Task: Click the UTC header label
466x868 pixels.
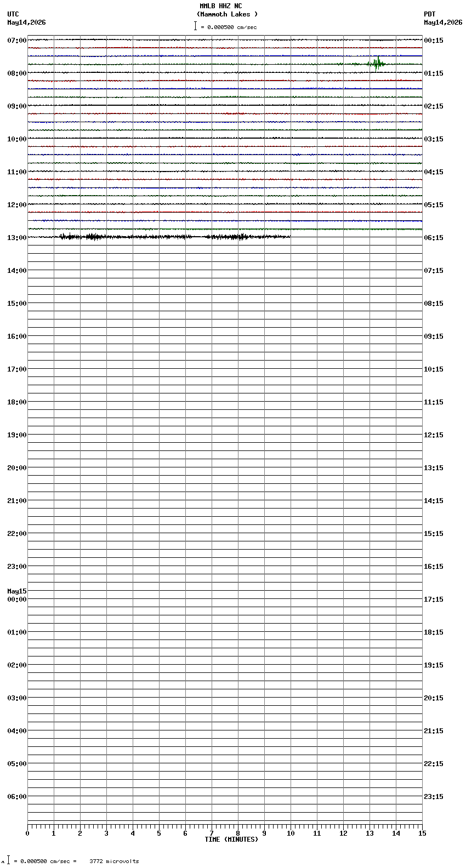Action: click(x=13, y=14)
